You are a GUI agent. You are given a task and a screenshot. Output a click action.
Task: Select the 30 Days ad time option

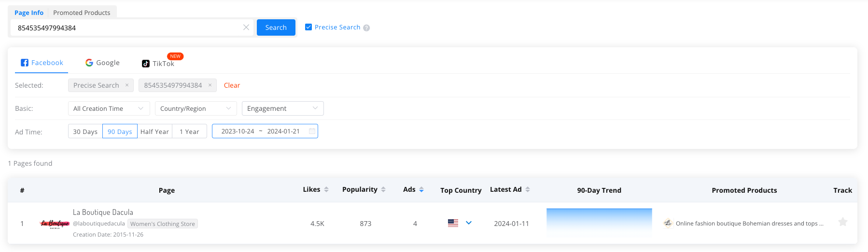pyautogui.click(x=85, y=132)
